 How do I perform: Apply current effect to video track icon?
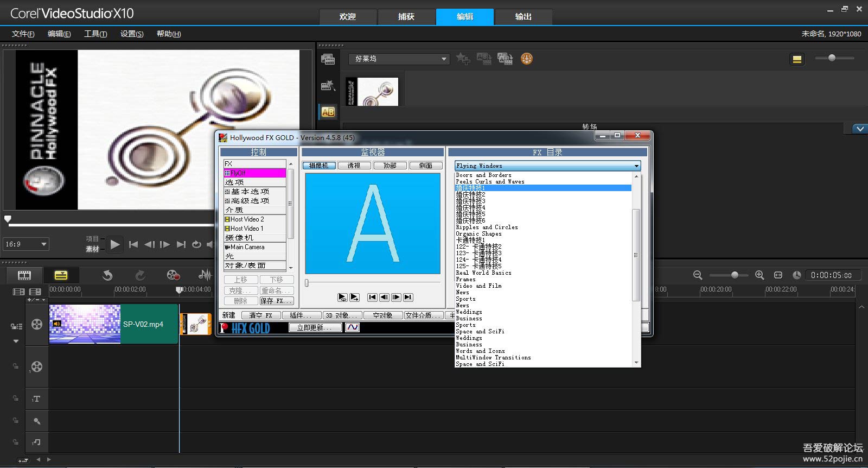(484, 59)
